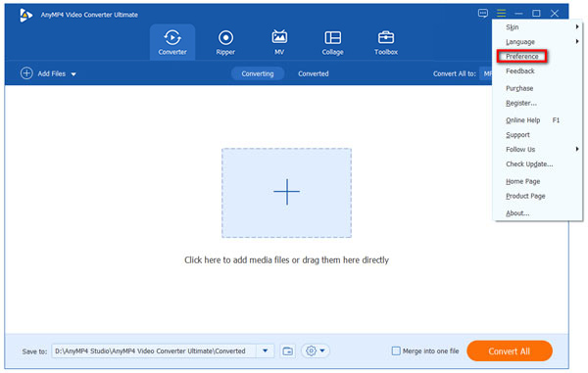Choose Preference from the menu
This screenshot has width=588, height=373.
[x=522, y=56]
